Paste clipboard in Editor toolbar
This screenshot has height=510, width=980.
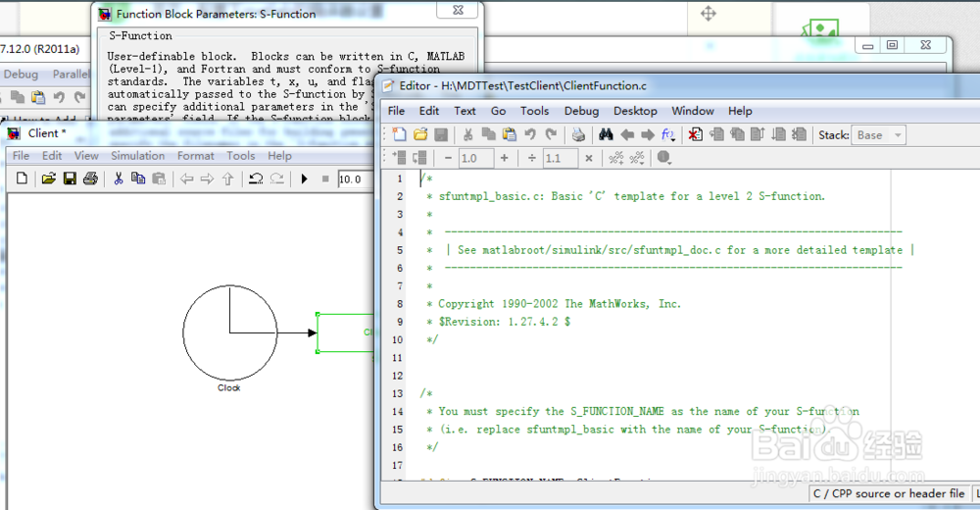click(x=510, y=134)
